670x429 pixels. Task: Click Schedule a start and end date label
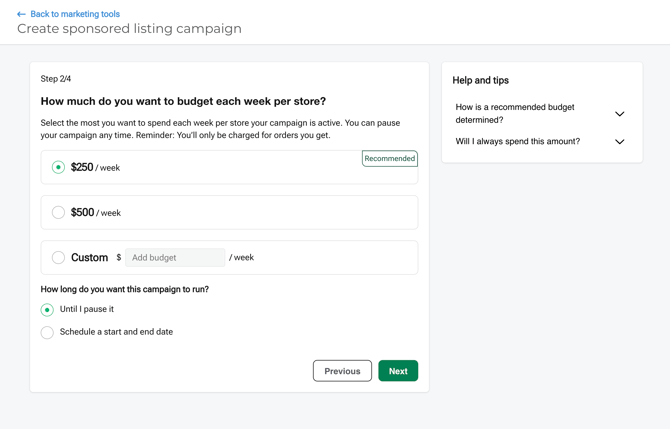click(116, 332)
